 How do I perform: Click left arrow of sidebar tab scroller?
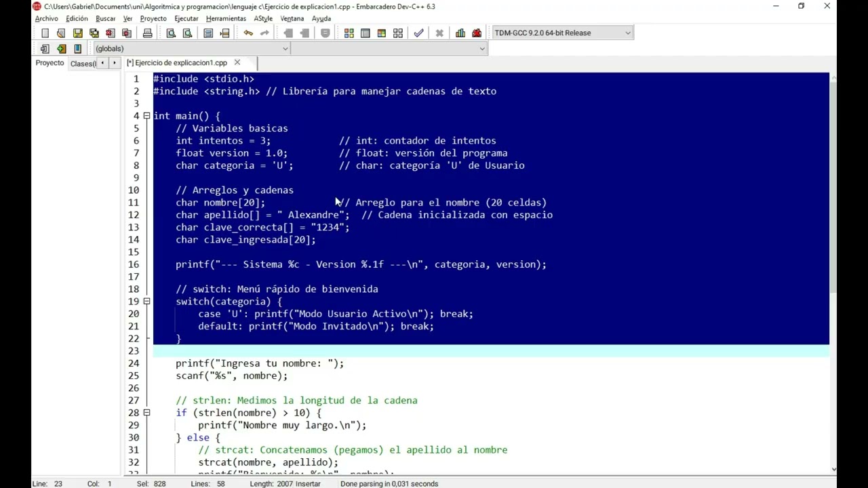point(102,63)
